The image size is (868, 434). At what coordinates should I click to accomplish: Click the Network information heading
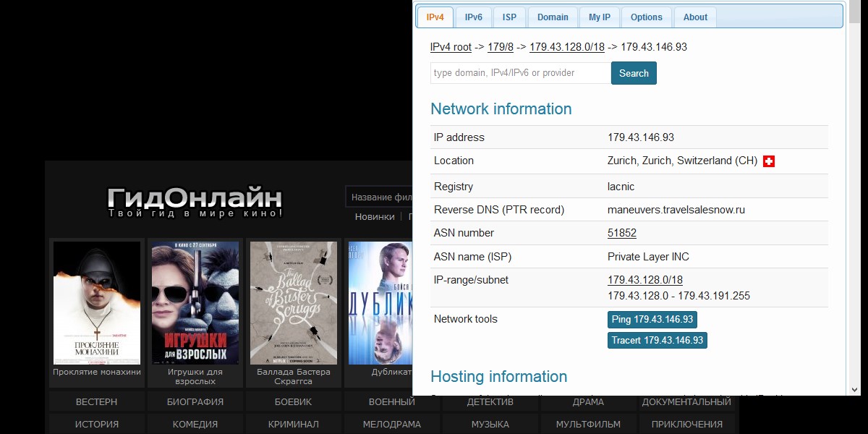[501, 109]
